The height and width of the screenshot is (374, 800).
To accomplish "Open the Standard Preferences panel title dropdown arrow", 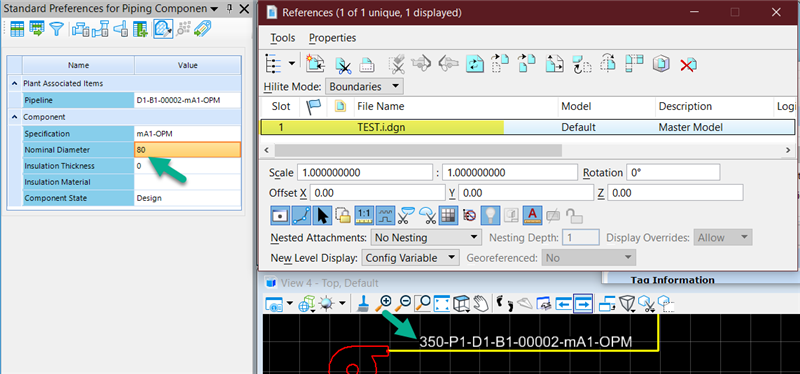I will pyautogui.click(x=214, y=9).
